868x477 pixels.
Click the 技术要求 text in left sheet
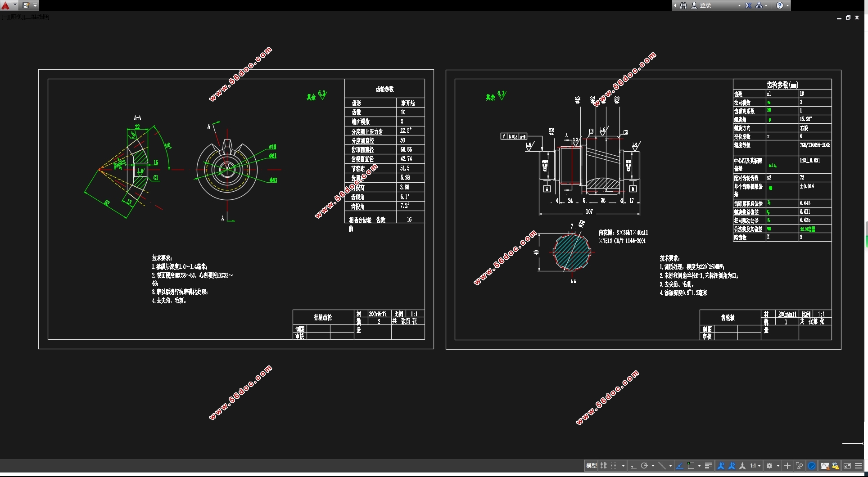click(x=162, y=258)
